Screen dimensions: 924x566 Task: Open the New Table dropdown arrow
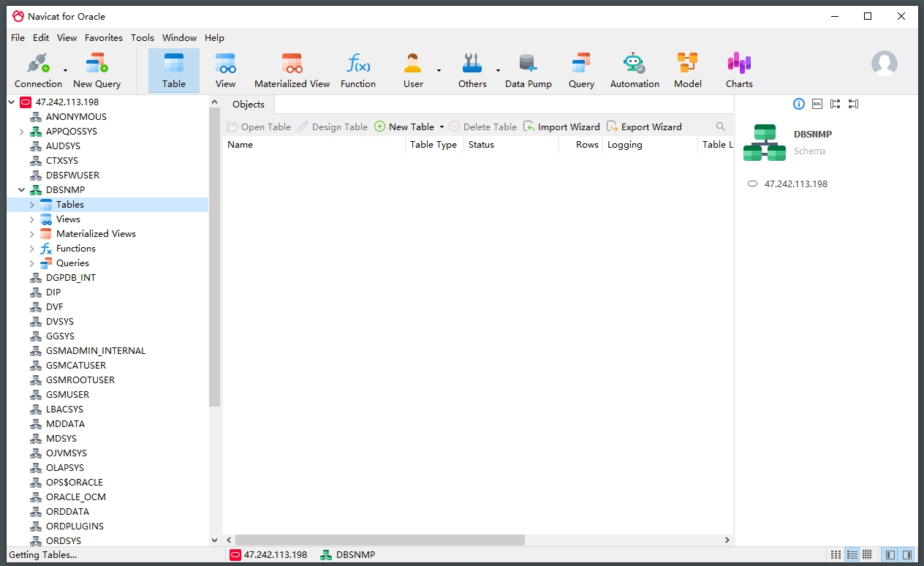442,127
